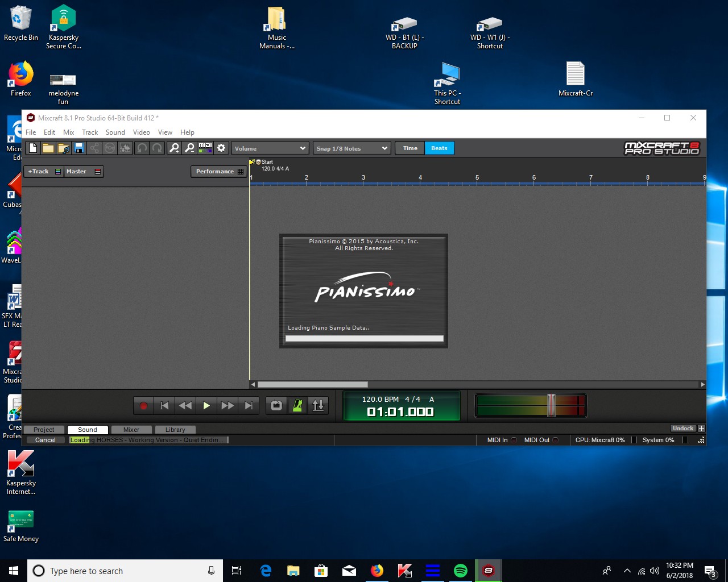Open the Sound menu
Viewport: 728px width, 582px height.
point(115,132)
